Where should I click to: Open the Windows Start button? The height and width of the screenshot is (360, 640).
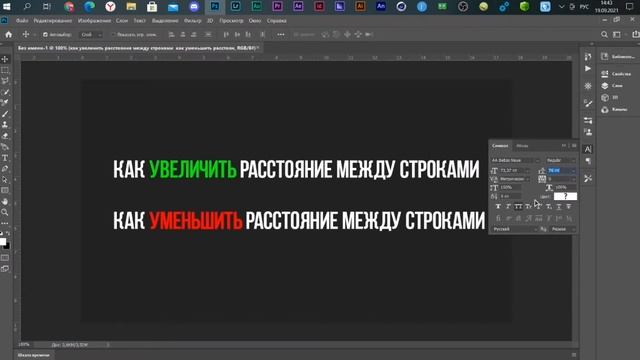(7, 7)
